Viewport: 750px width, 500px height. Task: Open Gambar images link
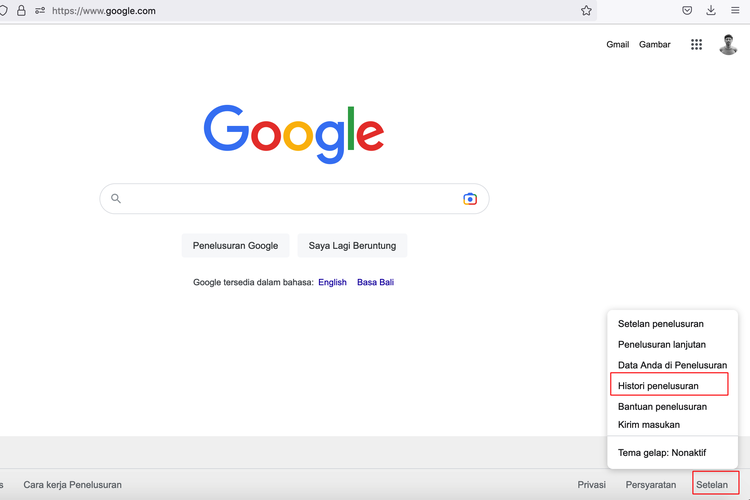[654, 44]
